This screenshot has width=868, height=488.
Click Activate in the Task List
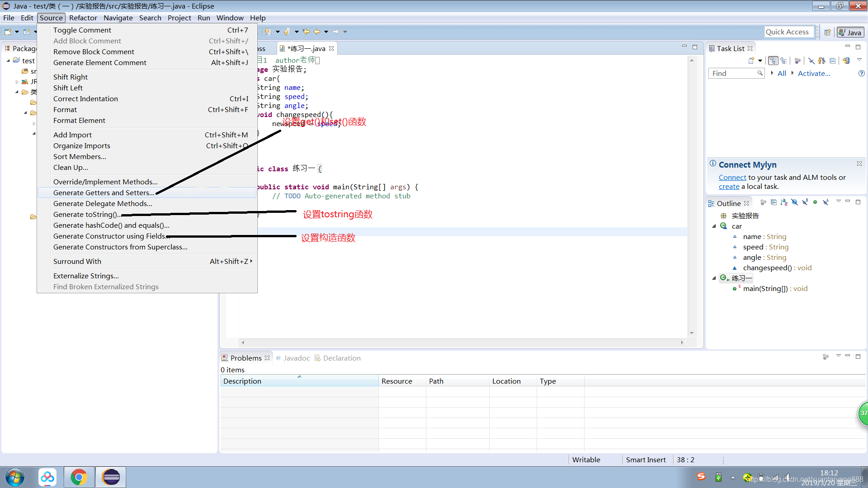813,73
